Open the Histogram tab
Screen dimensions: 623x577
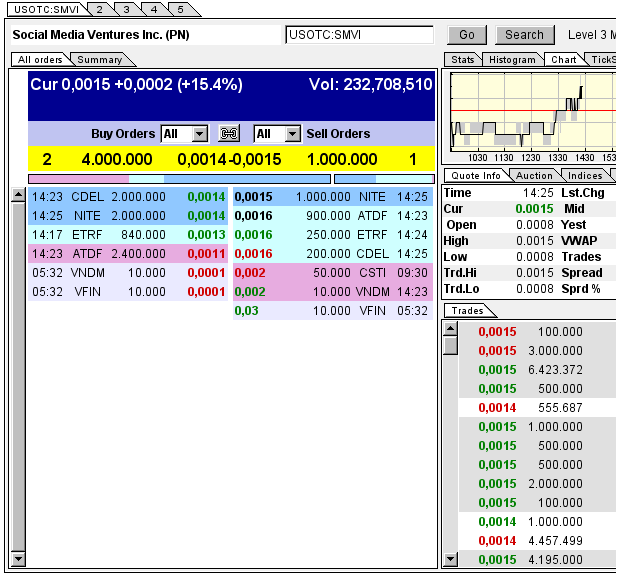(x=512, y=60)
